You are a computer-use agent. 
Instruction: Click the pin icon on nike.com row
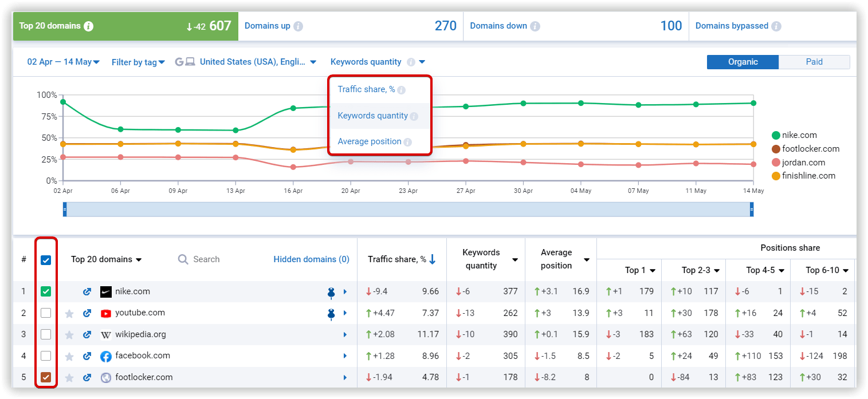click(331, 293)
